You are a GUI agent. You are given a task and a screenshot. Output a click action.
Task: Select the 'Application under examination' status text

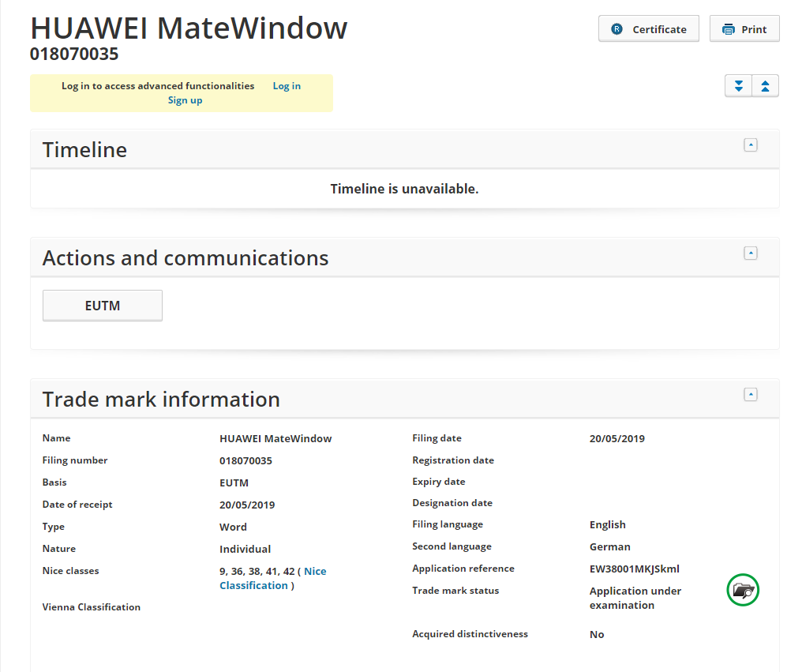click(x=635, y=598)
